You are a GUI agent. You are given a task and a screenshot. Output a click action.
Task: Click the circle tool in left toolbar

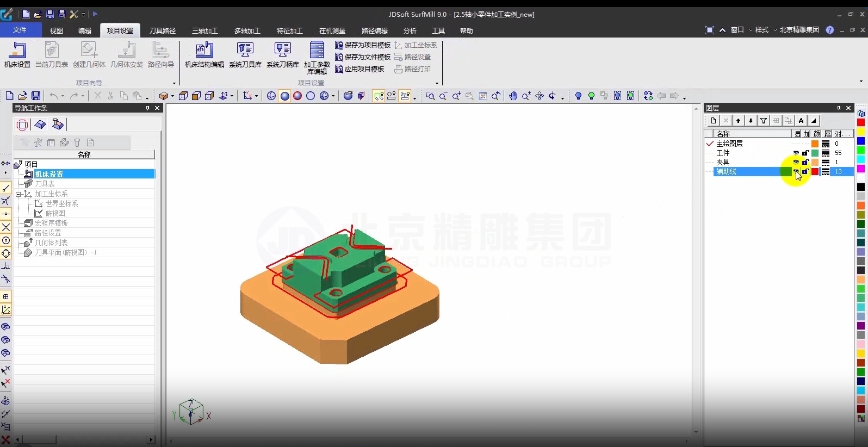6,240
